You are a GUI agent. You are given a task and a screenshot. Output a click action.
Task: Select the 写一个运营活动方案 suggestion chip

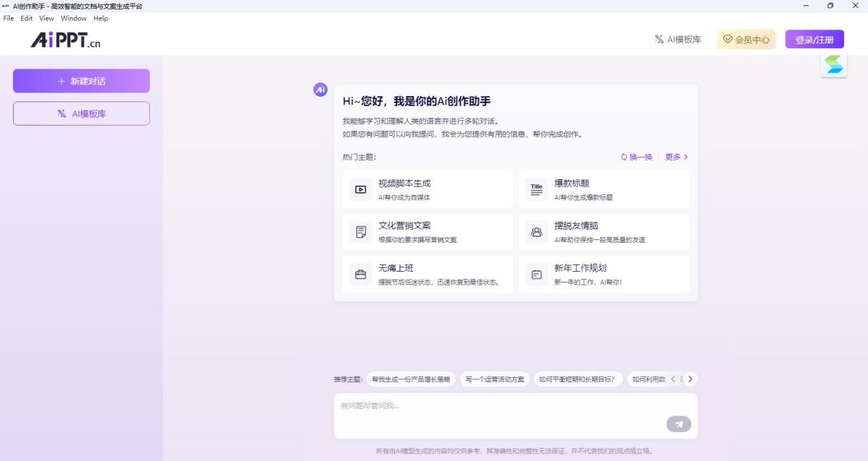coord(495,379)
